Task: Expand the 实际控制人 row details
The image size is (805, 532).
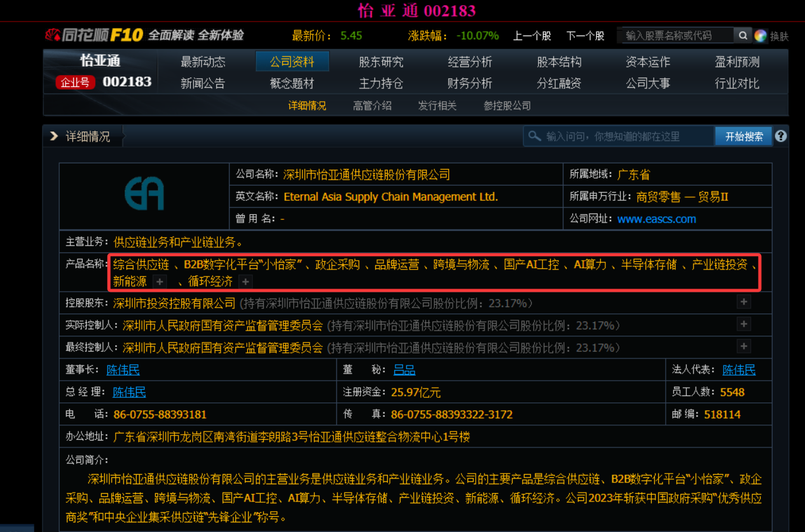Action: (743, 324)
